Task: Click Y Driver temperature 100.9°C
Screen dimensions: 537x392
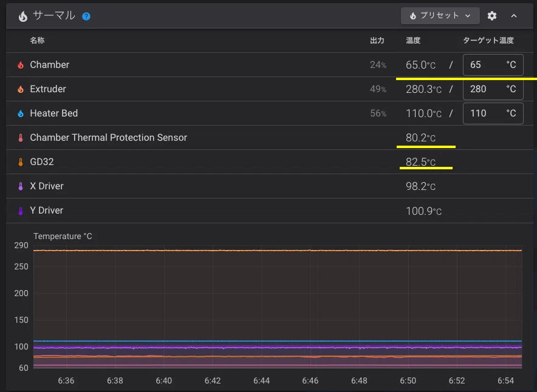Action: (x=423, y=211)
